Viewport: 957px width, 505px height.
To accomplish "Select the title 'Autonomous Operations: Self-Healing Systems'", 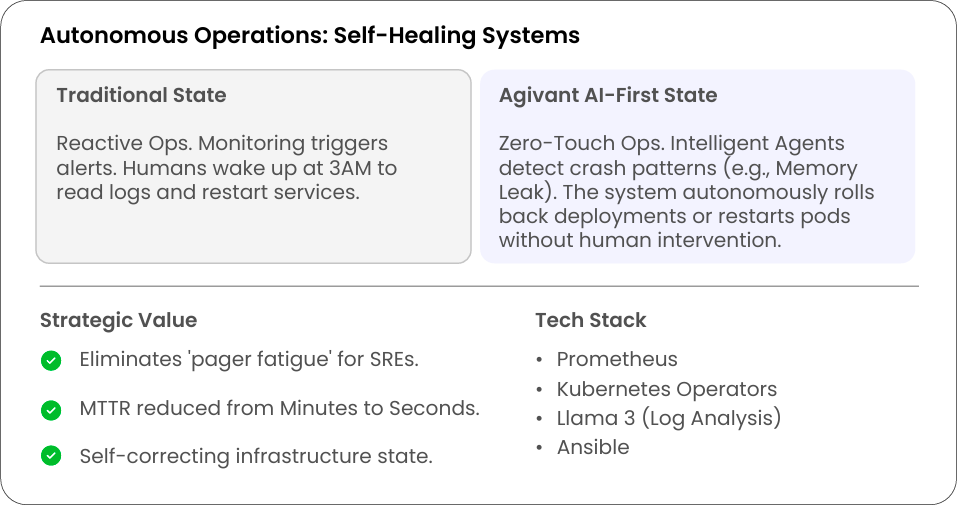I will 309,36.
